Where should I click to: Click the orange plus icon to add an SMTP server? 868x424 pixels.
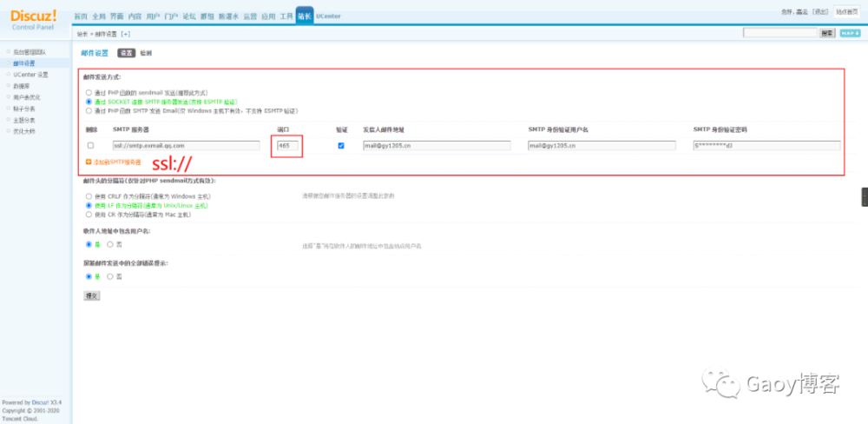(89, 162)
